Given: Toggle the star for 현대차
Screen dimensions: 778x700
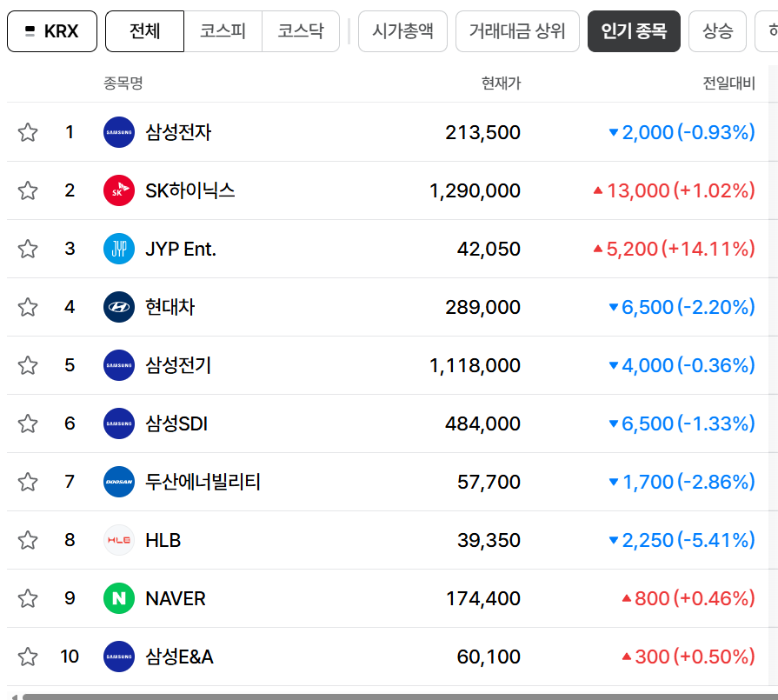Looking at the screenshot, I should point(28,307).
